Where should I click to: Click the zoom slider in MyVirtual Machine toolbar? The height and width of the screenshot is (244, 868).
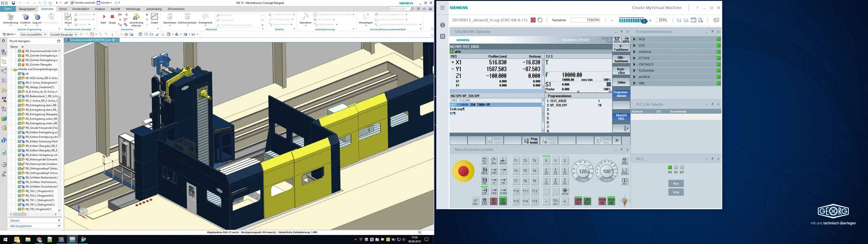click(x=633, y=20)
